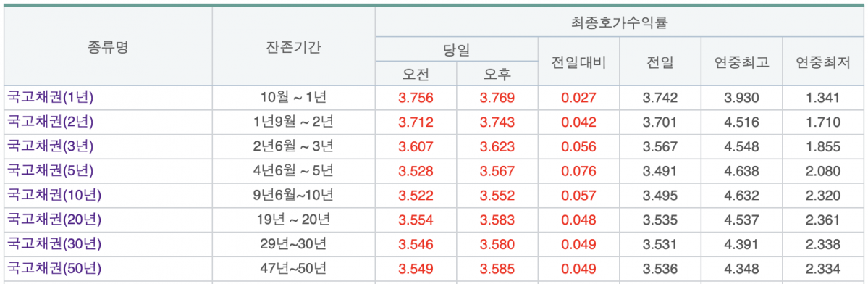Click afternoon yield 3.585 for 50년
868x284 pixels.
pos(497,269)
